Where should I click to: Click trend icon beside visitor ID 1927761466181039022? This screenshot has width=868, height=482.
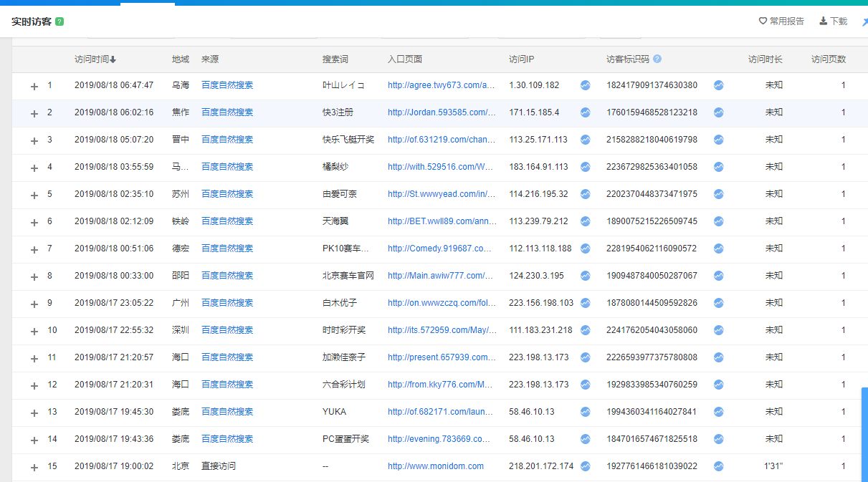(719, 466)
